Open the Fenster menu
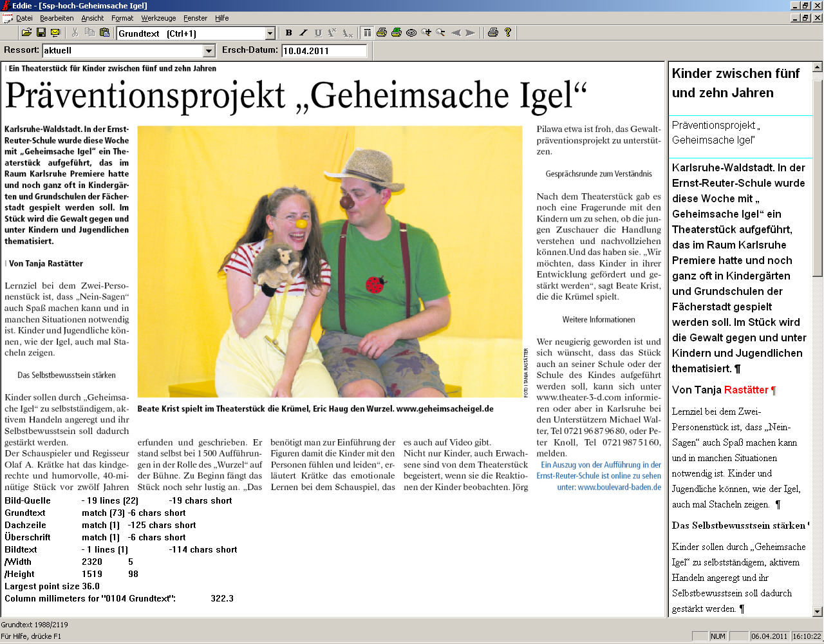 pyautogui.click(x=196, y=18)
